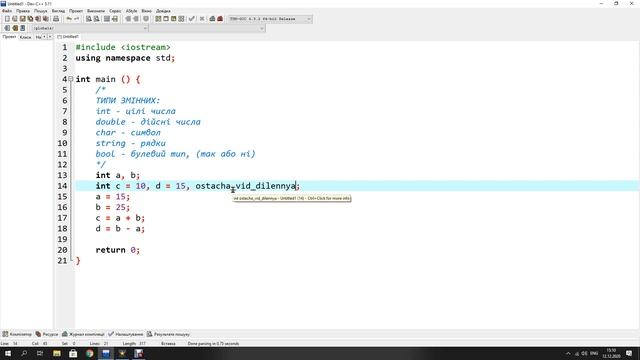The width and height of the screenshot is (640, 360).
Task: Switch to the Класи sidebar tab
Action: point(25,37)
